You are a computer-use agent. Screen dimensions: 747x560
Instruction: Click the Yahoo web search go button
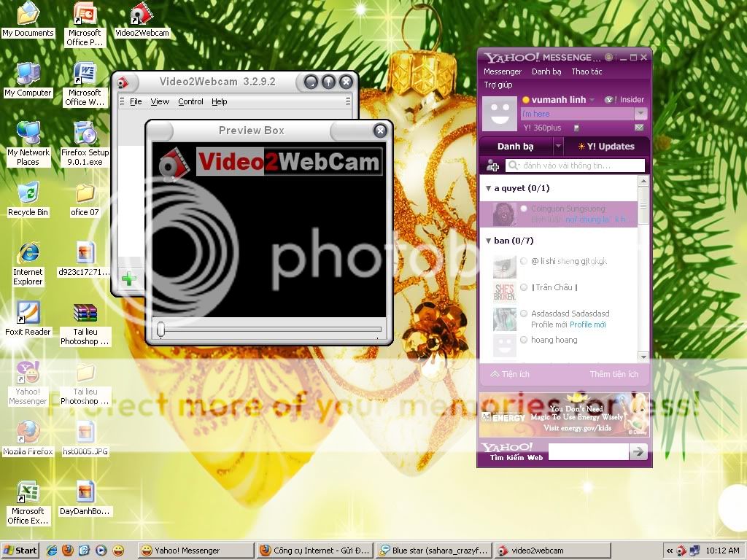tap(638, 451)
